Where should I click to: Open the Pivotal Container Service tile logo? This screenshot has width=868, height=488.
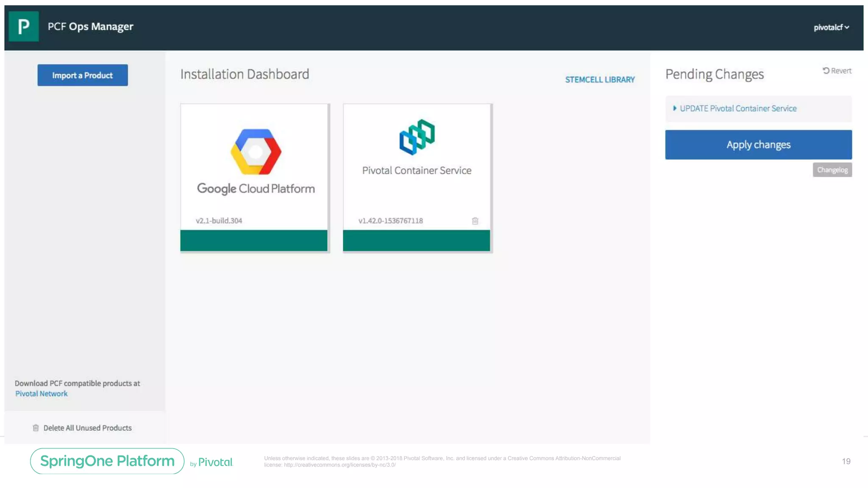(x=417, y=137)
